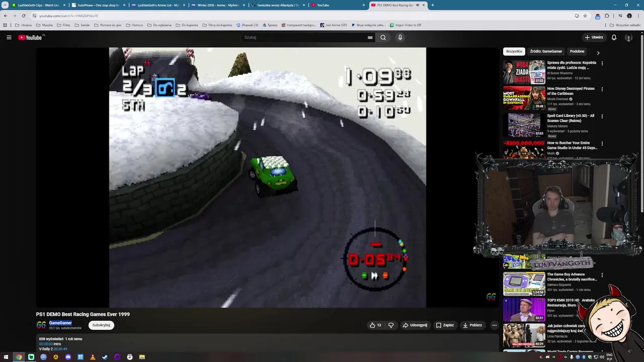Open a new browser tab
The height and width of the screenshot is (362, 644).
tap(432, 5)
